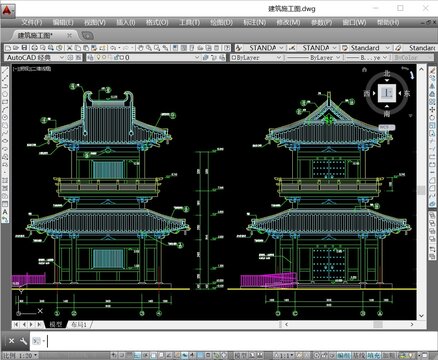
Task: Click the topmost icon on right modify toolbar
Action: pos(432,71)
